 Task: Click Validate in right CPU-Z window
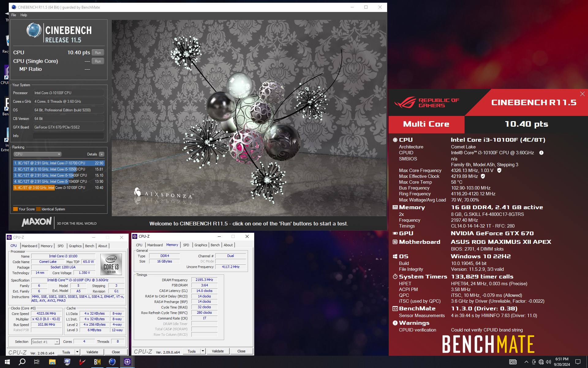(x=218, y=351)
